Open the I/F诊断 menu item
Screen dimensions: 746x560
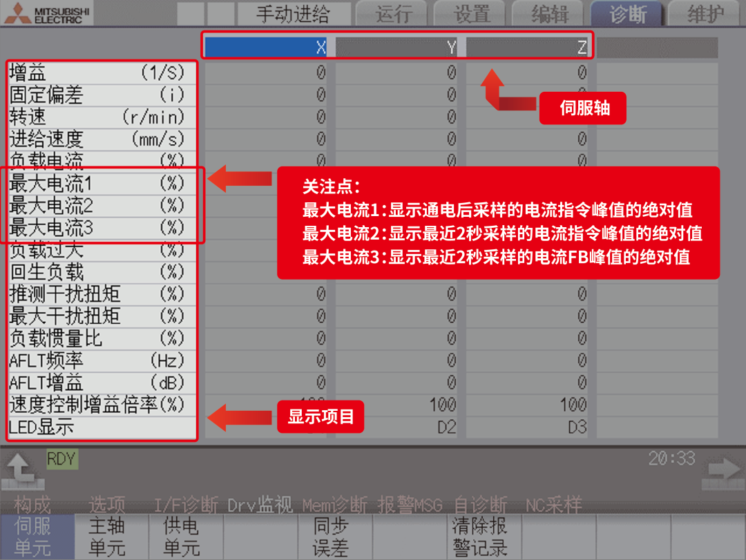(186, 505)
